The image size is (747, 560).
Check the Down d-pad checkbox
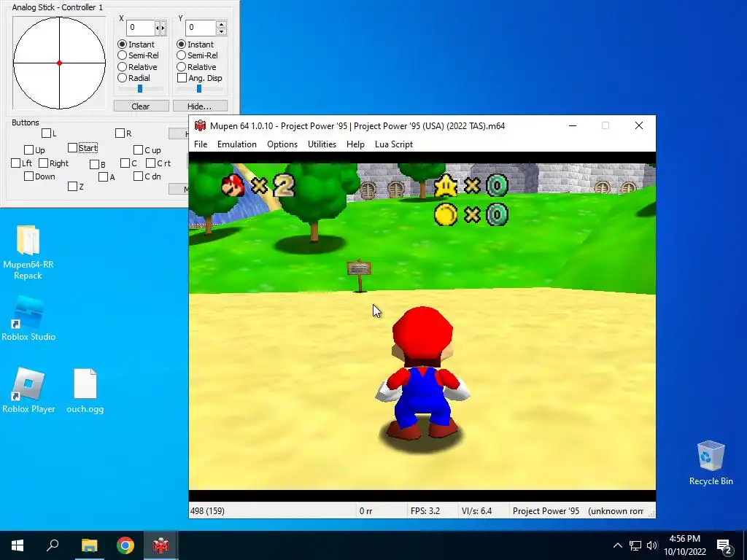click(28, 176)
